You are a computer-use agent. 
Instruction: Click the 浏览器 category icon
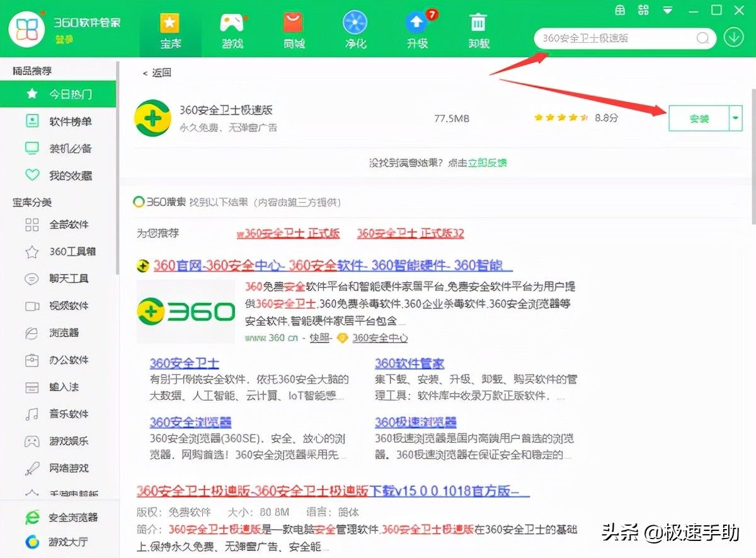point(31,333)
